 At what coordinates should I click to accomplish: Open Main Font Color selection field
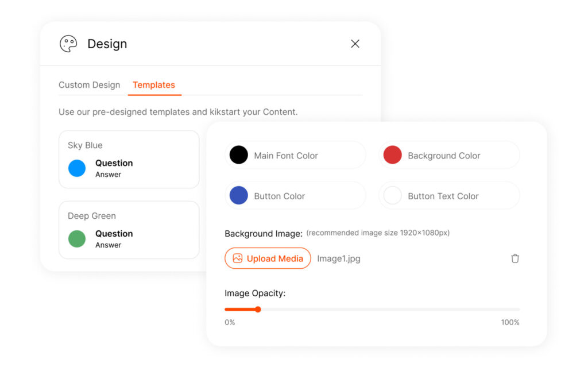click(x=295, y=154)
